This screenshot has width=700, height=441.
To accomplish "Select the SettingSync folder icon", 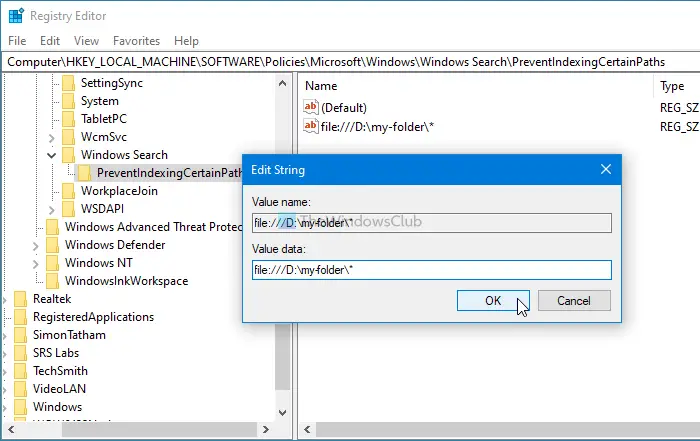I will coord(68,83).
